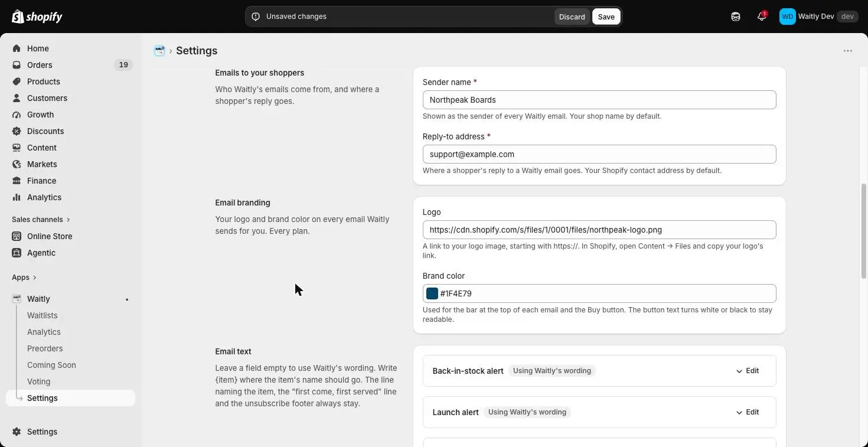Open Voting under Waitly
Screen dimensions: 868x447
click(x=38, y=381)
